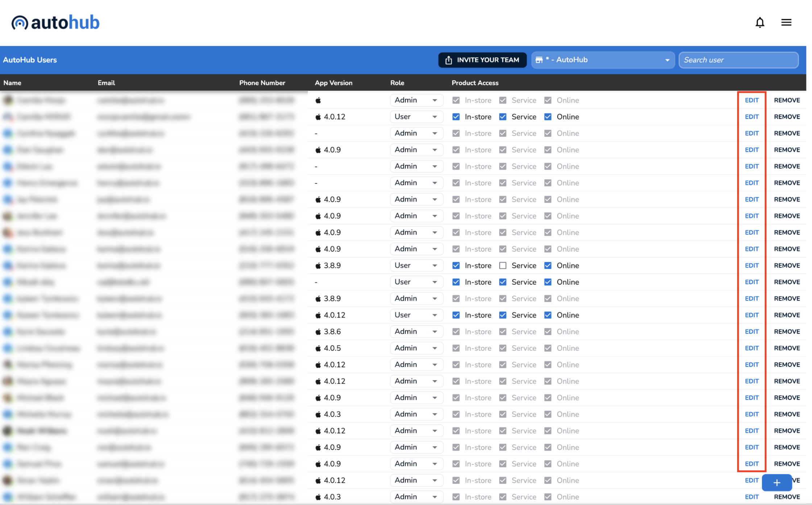
Task: Open the Role dropdown in first row
Action: (416, 100)
